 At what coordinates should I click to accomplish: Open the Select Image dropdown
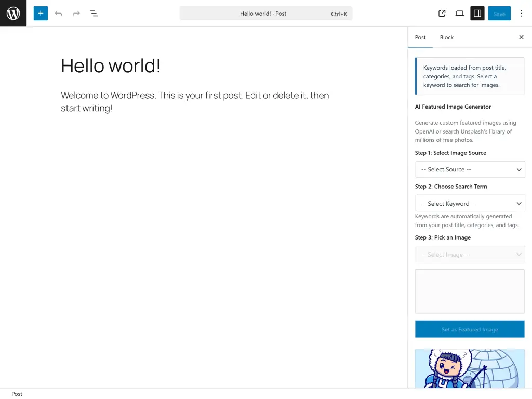click(x=470, y=254)
